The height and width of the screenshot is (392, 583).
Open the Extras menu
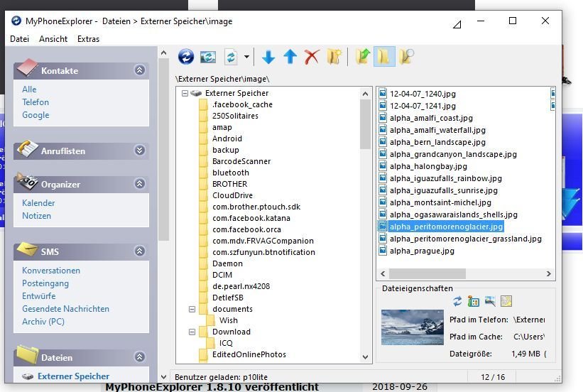tap(88, 39)
